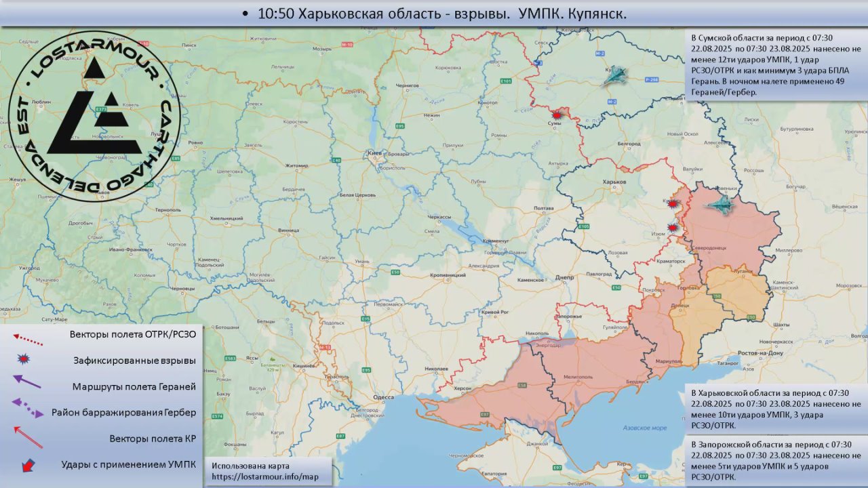Click the Белая Церковь city label
Screen dimensions: 868x488
pyautogui.click(x=358, y=195)
